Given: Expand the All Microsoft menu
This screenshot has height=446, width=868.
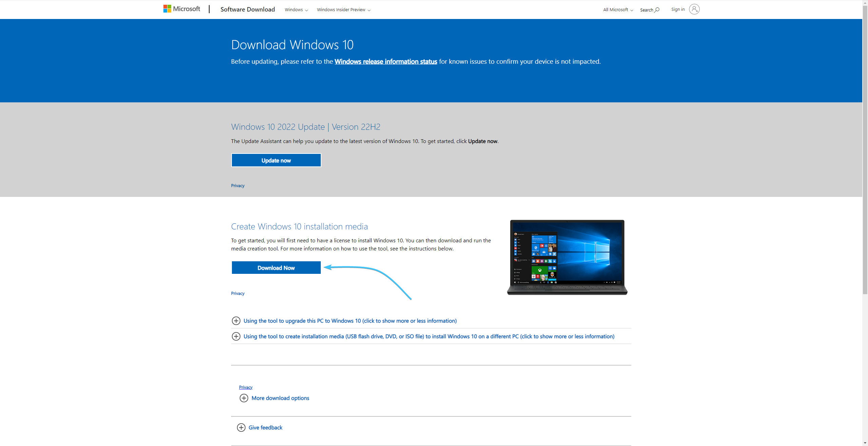Looking at the screenshot, I should coord(618,10).
